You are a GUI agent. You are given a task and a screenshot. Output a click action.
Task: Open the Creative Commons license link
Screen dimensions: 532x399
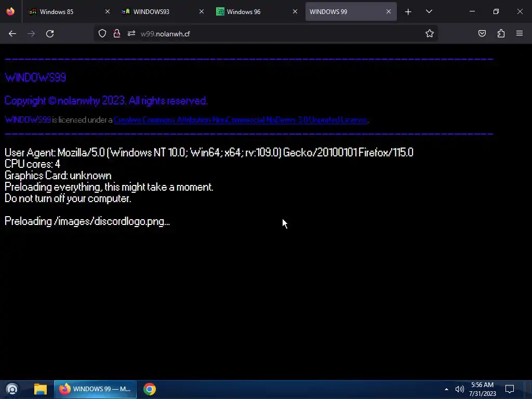point(241,120)
